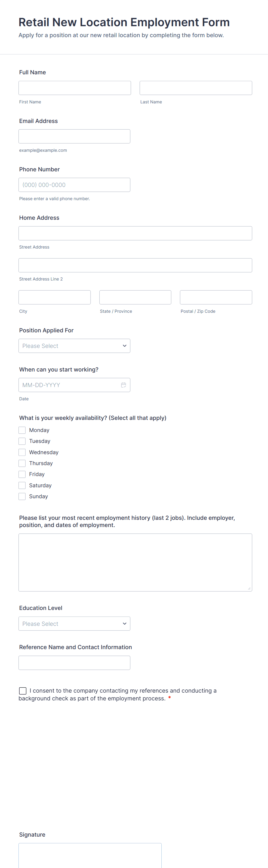Expand the Position Applied For dropdown
This screenshot has height=868, width=268.
pyautogui.click(x=74, y=346)
